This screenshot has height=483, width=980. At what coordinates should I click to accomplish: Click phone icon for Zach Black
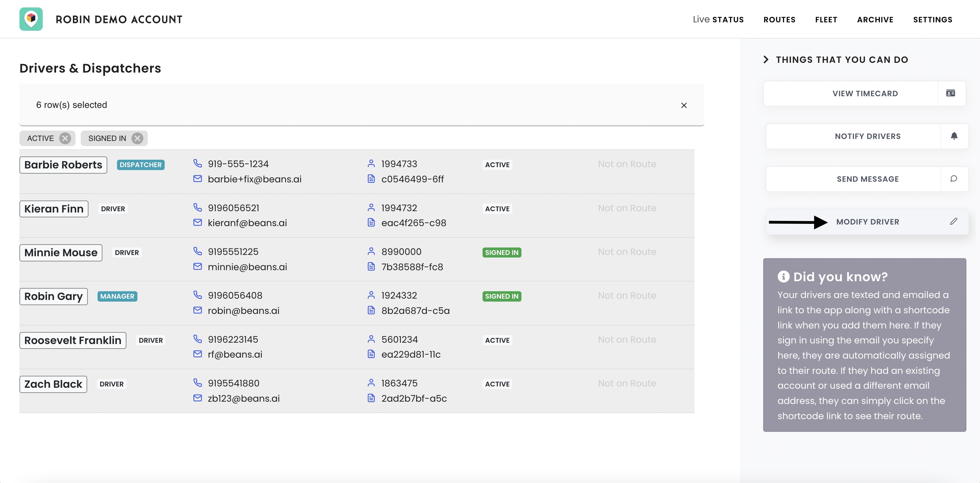point(197,382)
